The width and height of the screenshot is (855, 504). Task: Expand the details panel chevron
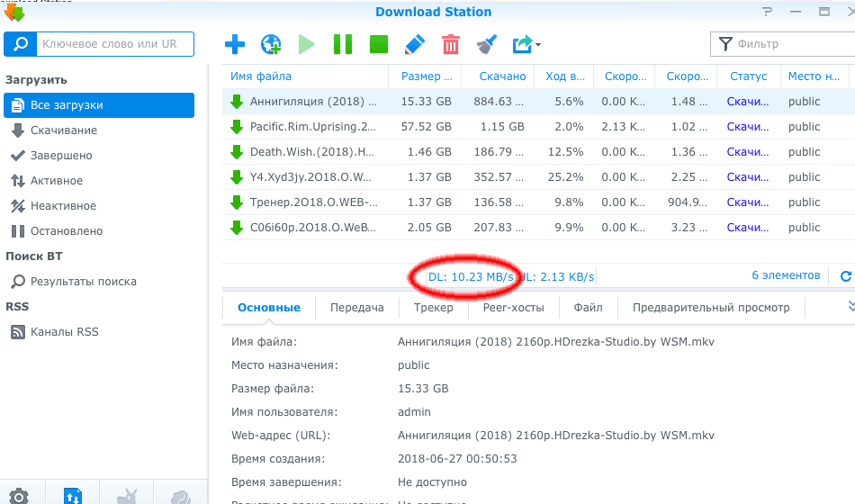tap(850, 307)
